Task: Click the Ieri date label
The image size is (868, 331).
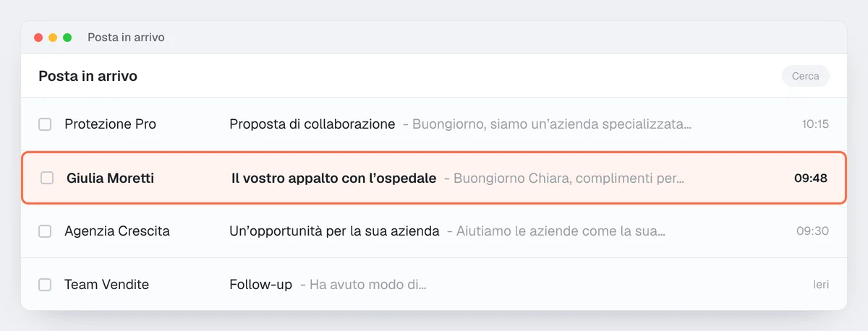Action: coord(821,285)
